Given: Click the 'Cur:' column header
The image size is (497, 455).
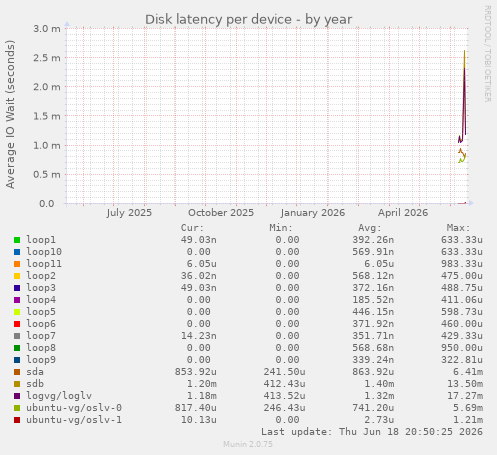Looking at the screenshot, I should click(192, 228).
